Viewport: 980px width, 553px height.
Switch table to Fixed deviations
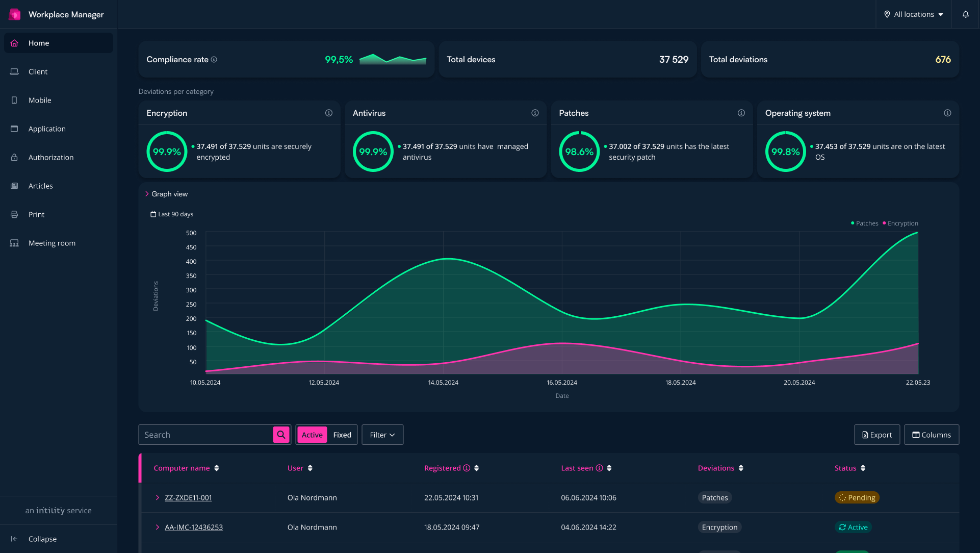[342, 435]
